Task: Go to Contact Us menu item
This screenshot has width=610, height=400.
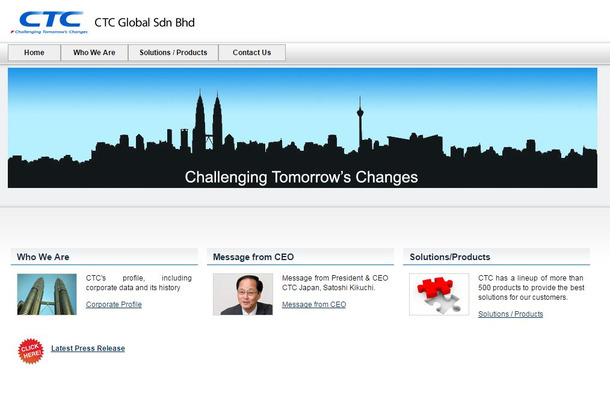Action: click(x=252, y=53)
